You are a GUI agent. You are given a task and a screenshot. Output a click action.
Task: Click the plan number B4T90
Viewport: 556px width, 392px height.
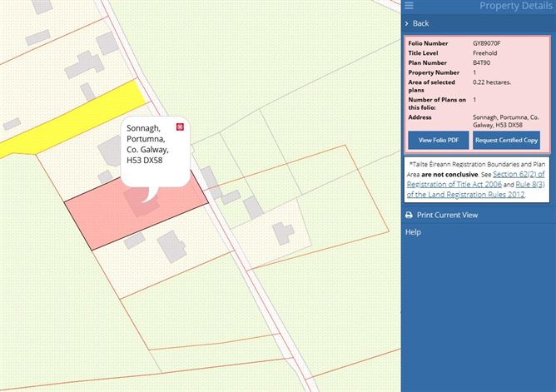(x=482, y=63)
